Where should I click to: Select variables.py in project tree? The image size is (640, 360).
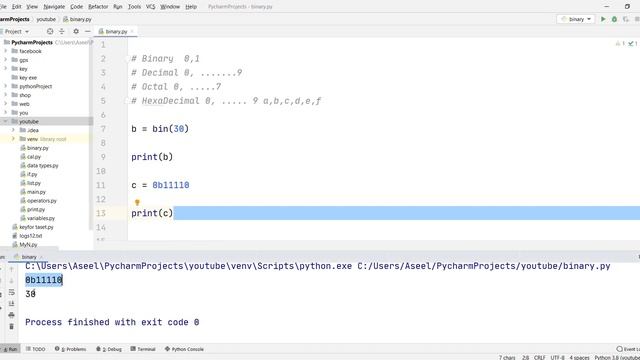coord(41,218)
